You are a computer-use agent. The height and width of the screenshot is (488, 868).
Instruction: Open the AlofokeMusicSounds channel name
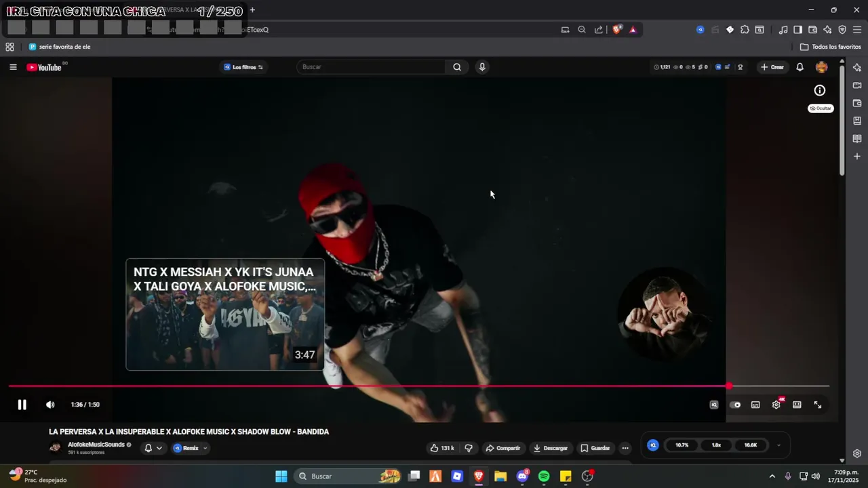[96, 445]
